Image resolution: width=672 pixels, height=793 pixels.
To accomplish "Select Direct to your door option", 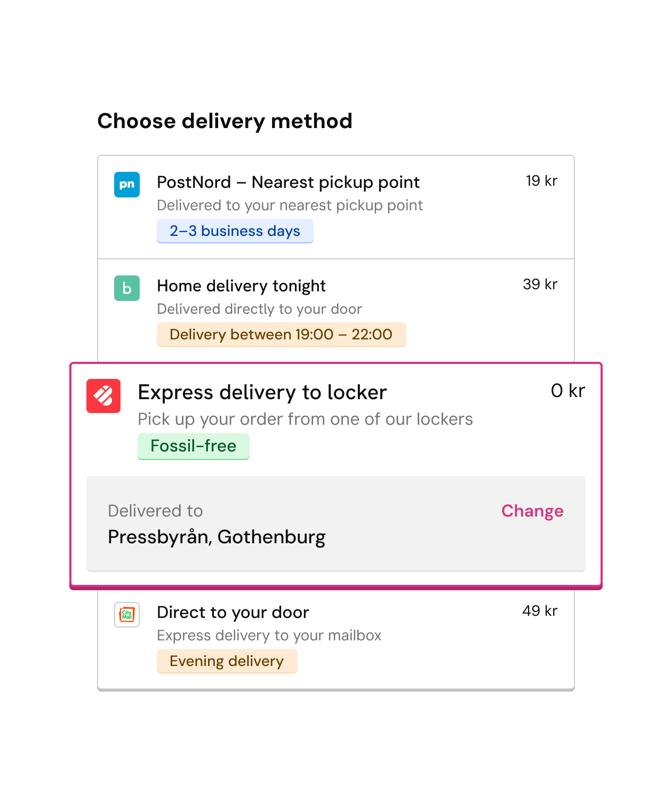I will coord(336,639).
